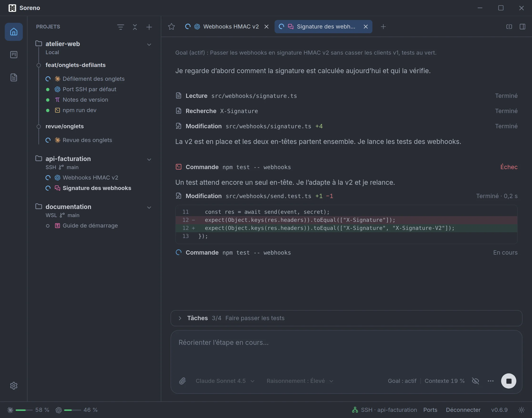Add a new project with plus icon
Screen dimensions: 532x418
(x=149, y=27)
